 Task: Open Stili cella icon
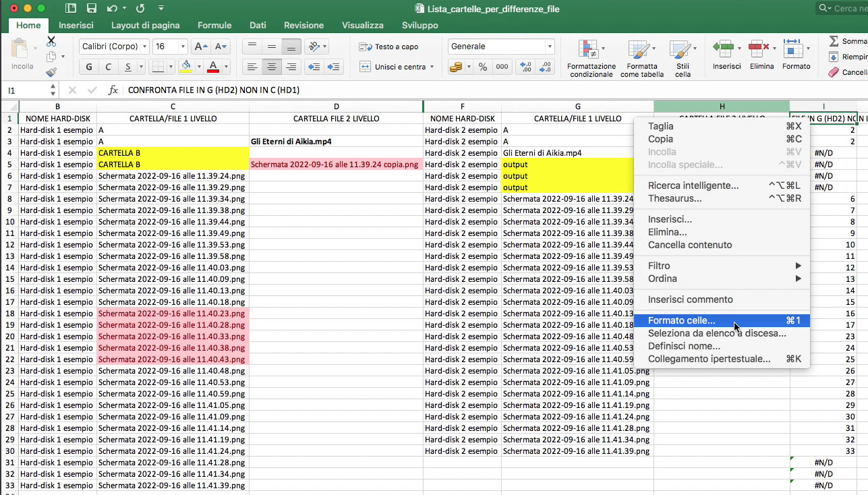[x=679, y=50]
